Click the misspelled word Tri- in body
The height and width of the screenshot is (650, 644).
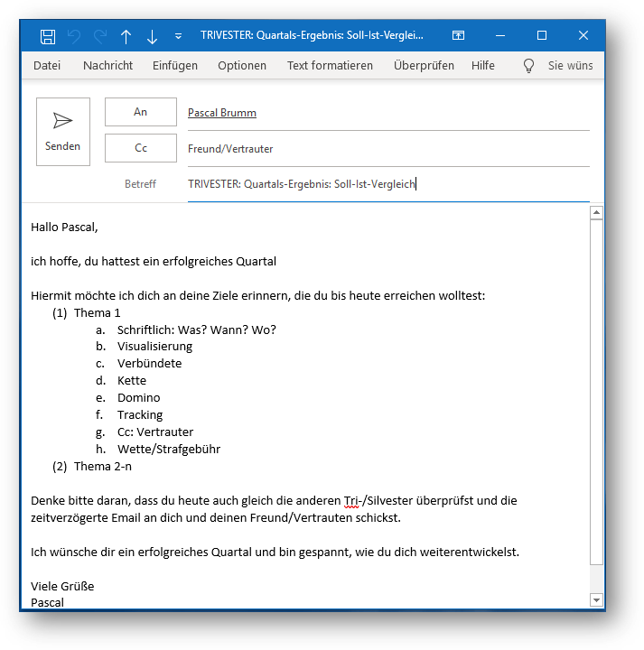pos(351,501)
